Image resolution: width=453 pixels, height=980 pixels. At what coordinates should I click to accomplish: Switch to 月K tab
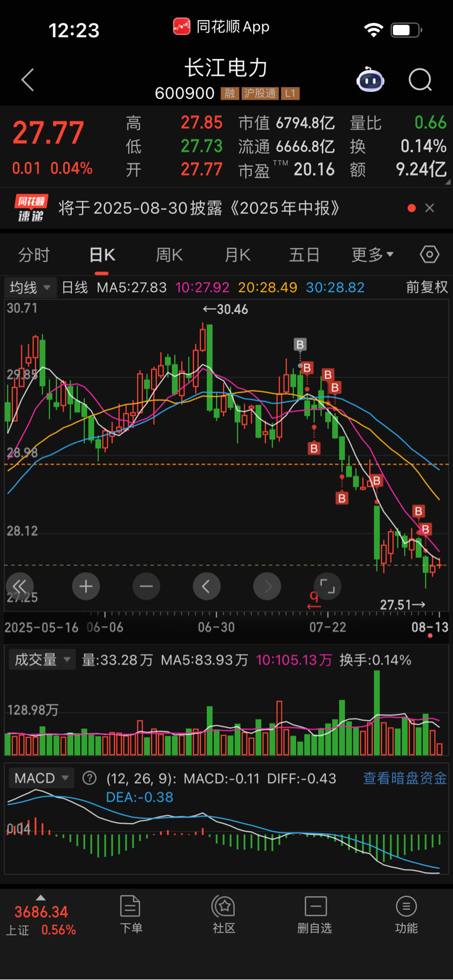point(238,255)
